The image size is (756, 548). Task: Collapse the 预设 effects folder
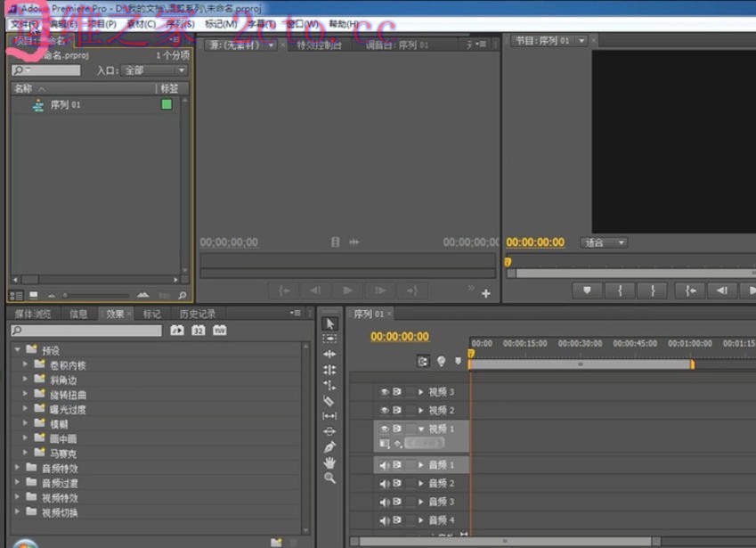click(x=17, y=349)
